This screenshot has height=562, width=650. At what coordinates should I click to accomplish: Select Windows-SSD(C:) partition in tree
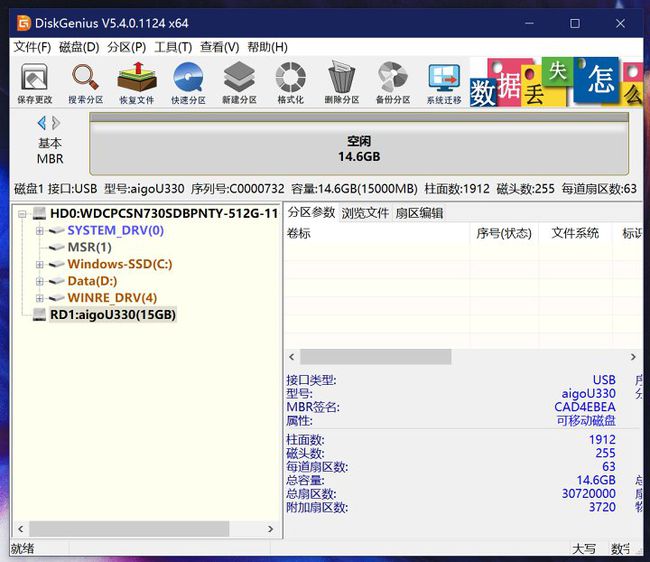120,264
